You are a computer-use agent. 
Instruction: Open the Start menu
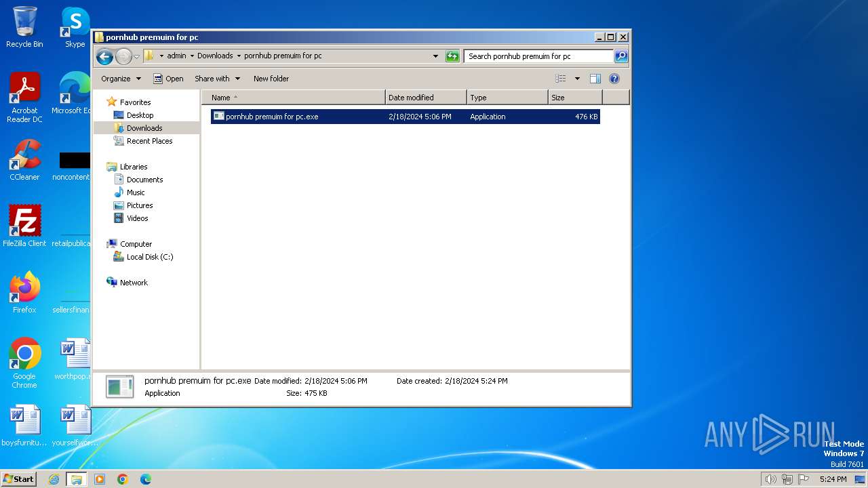(x=18, y=479)
